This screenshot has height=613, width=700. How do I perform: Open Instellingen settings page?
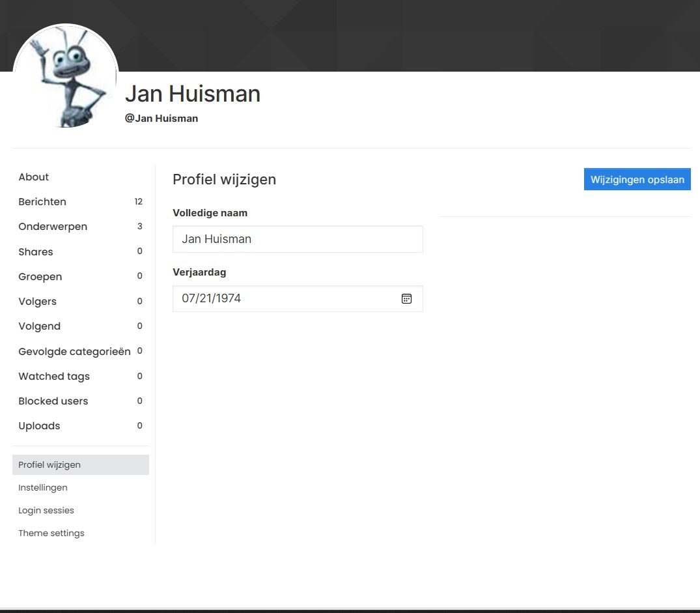pos(43,487)
